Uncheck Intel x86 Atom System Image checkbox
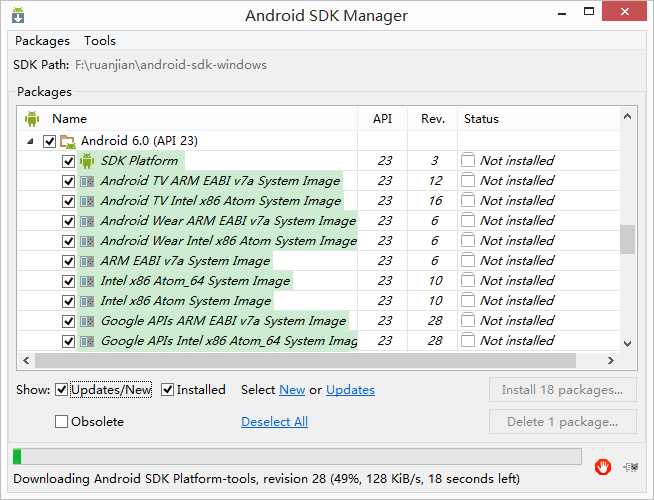654x500 pixels. (68, 302)
